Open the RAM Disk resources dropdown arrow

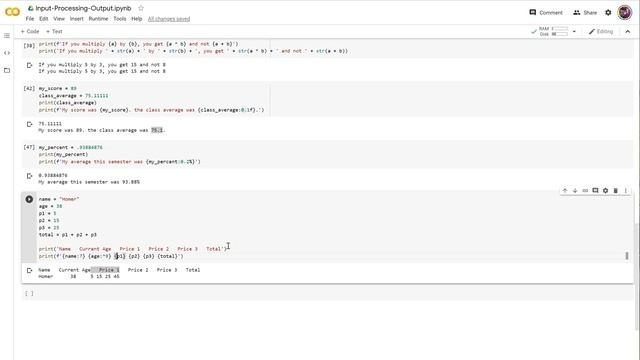574,31
